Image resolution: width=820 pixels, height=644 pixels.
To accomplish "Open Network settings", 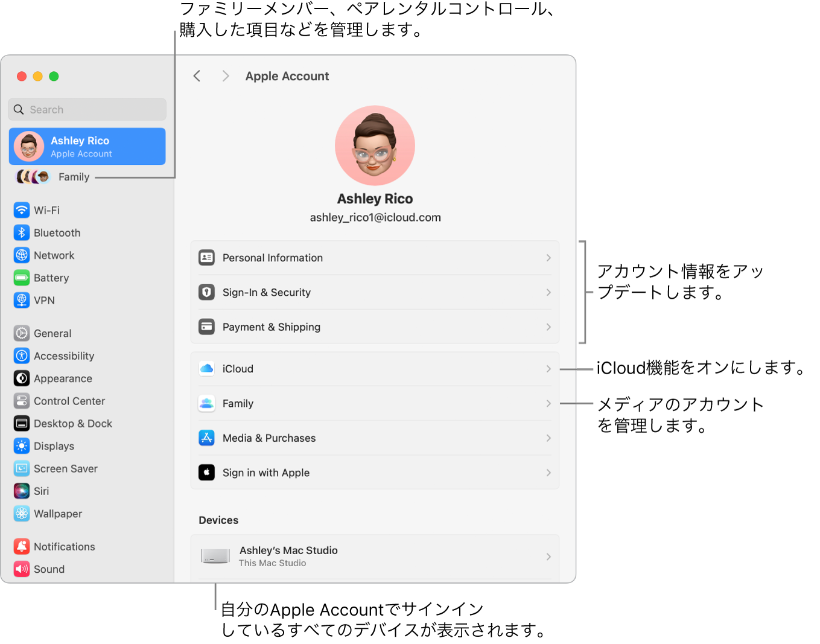I will (x=22, y=255).
